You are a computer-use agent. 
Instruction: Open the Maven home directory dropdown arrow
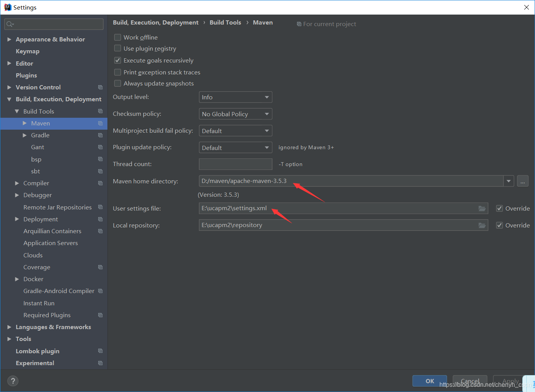tap(509, 181)
